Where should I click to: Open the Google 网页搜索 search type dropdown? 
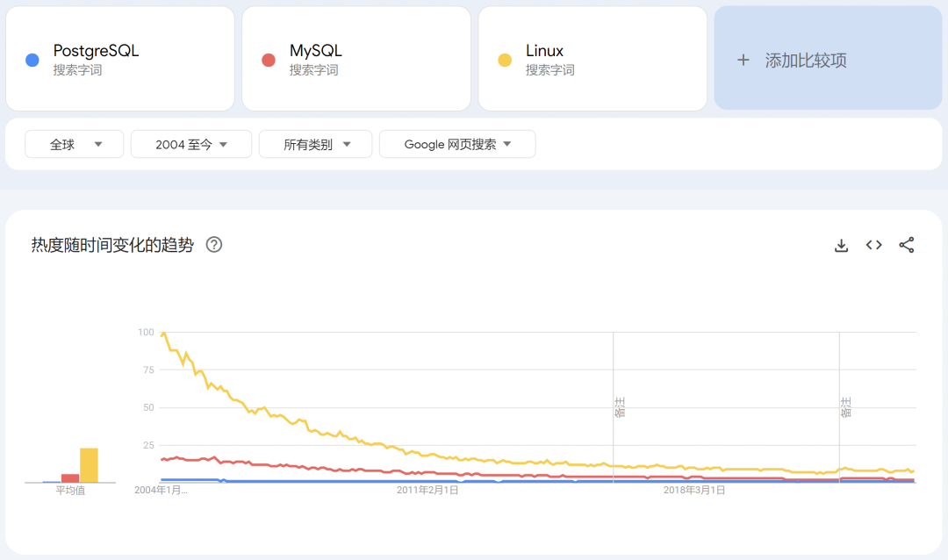point(457,144)
